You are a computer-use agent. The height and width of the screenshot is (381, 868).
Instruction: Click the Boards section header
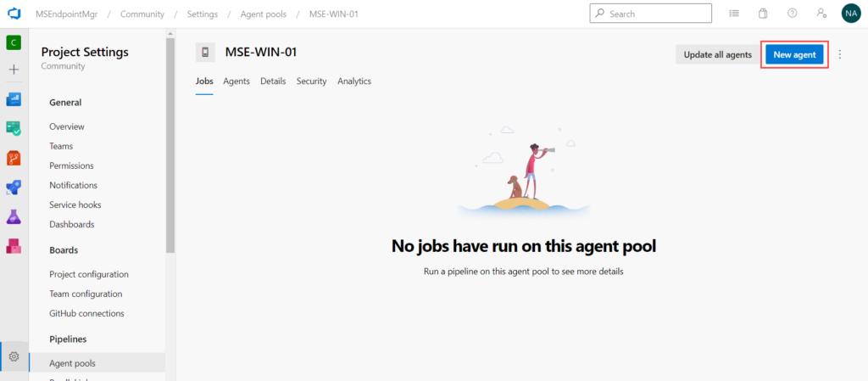tap(64, 249)
